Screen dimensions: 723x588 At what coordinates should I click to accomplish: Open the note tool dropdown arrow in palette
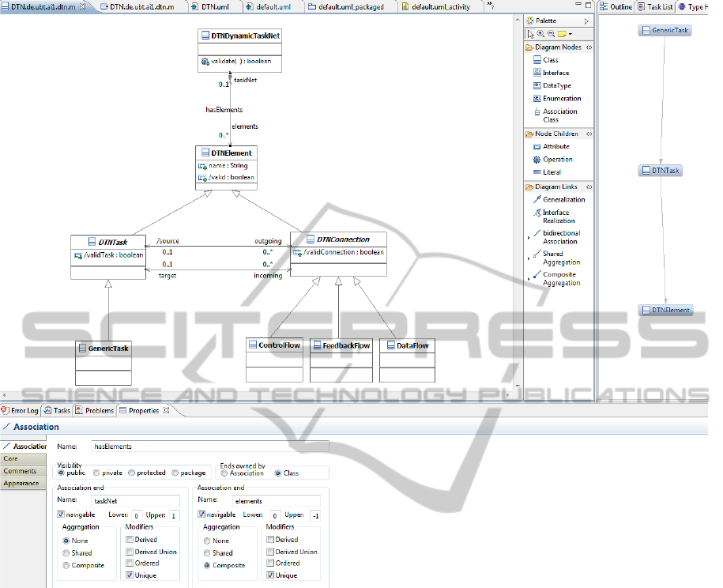coord(570,35)
